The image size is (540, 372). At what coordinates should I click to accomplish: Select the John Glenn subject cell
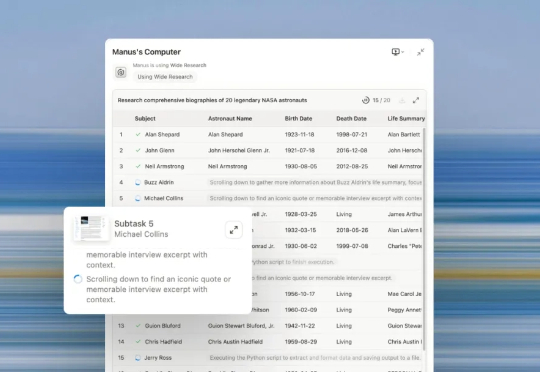click(x=159, y=150)
